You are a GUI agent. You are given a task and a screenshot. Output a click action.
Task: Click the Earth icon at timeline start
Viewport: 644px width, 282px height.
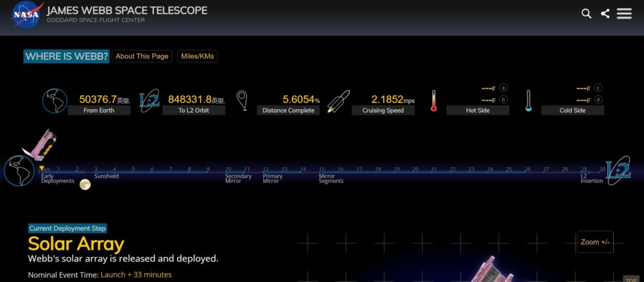pos(19,171)
